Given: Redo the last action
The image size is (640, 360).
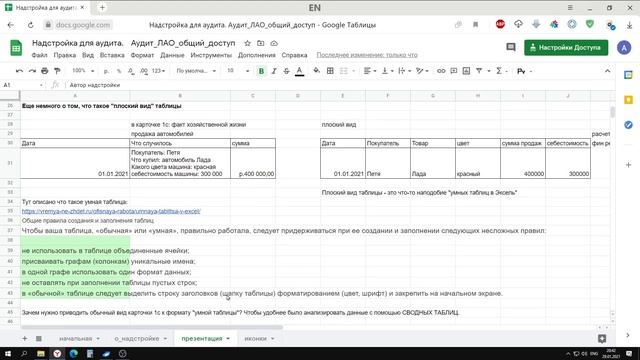Looking at the screenshot, I should click(x=32, y=71).
